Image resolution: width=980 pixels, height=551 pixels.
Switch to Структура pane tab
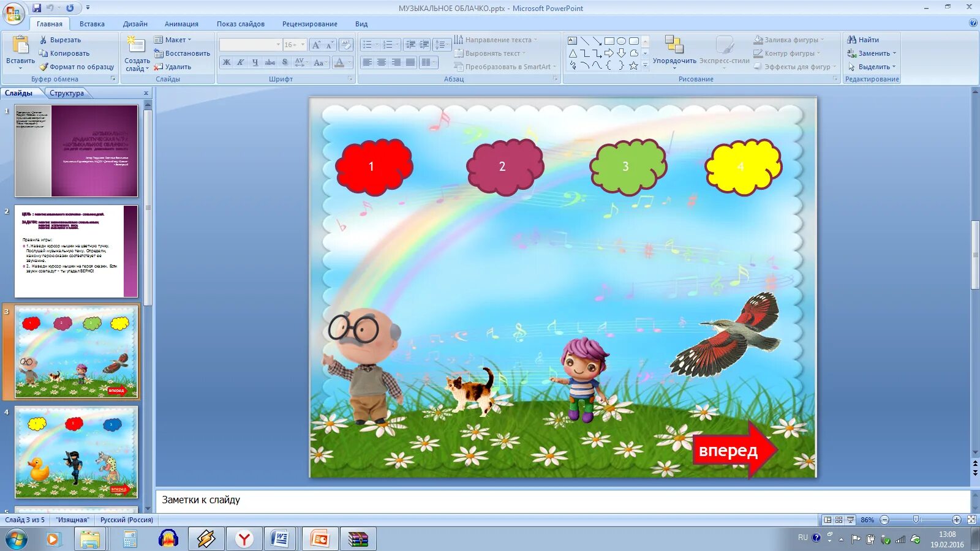coord(67,93)
